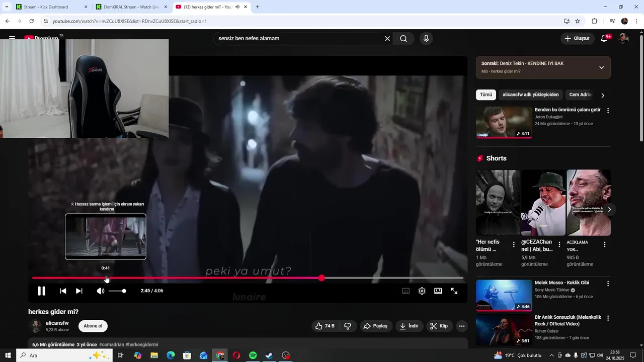Seek on the red video progress bar
This screenshot has width=644, height=362.
click(x=248, y=278)
